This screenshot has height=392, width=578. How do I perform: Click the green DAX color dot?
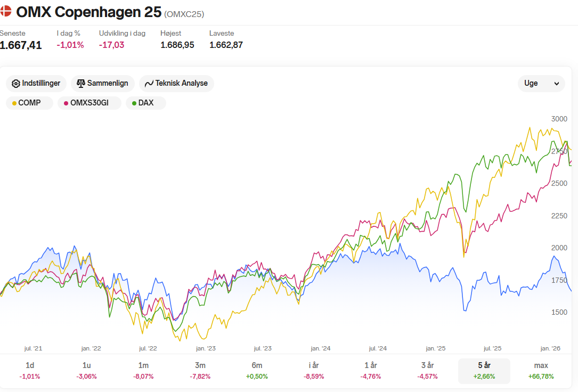[x=134, y=103]
